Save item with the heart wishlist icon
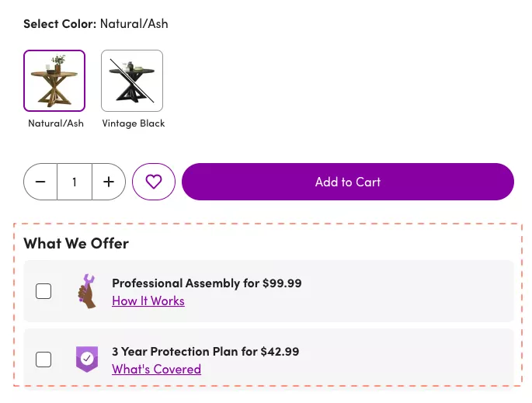The image size is (532, 403). (154, 182)
